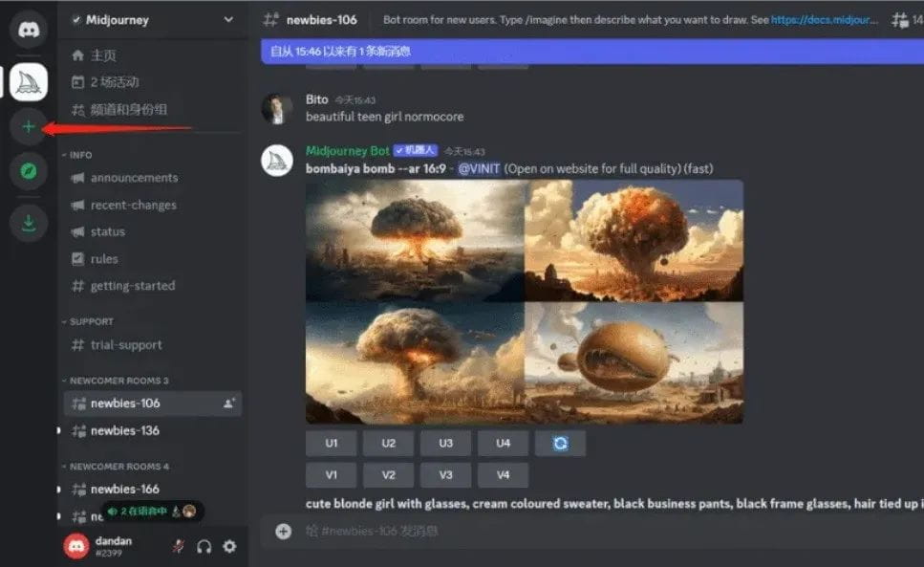Viewport: 924px width, 567px height.
Task: Click create invite icon on newbies-106
Action: click(x=228, y=403)
